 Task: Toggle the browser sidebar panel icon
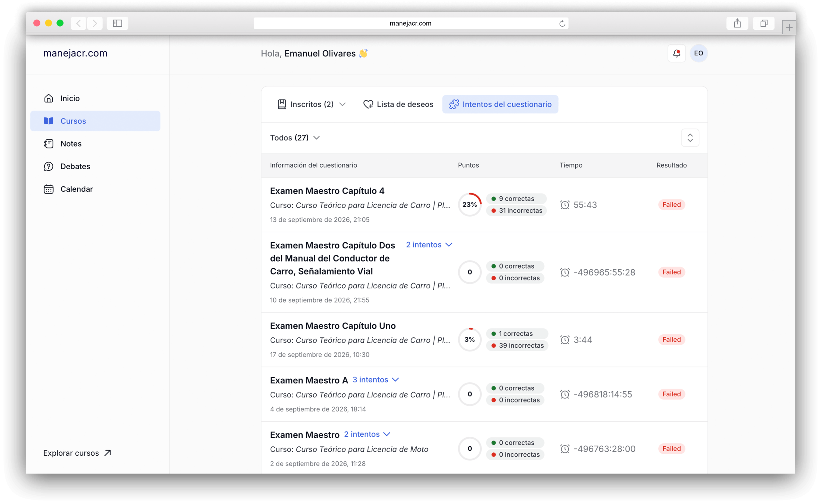pyautogui.click(x=117, y=23)
